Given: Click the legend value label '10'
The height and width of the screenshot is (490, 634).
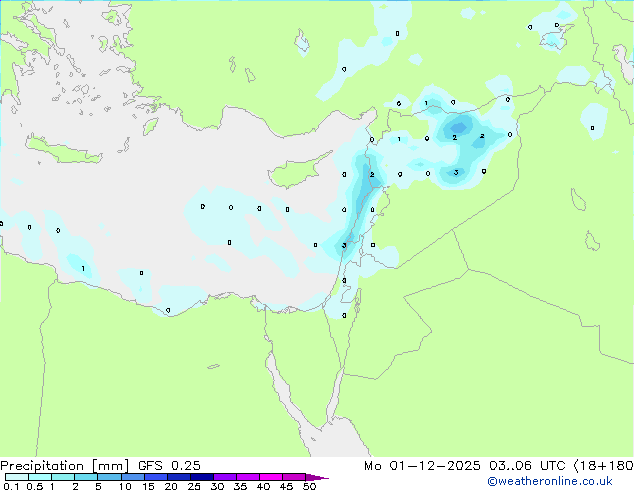Looking at the screenshot, I should 125,486.
